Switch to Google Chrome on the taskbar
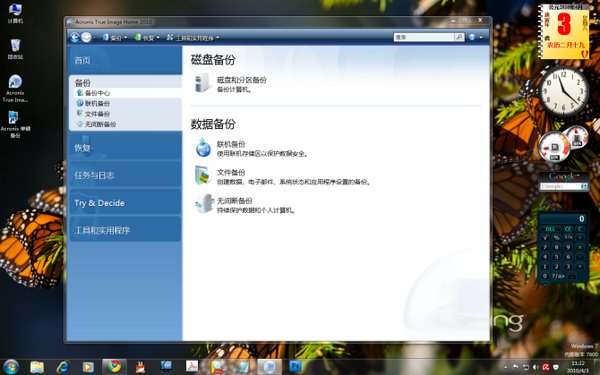Screen dimensions: 600x375 click(114, 367)
